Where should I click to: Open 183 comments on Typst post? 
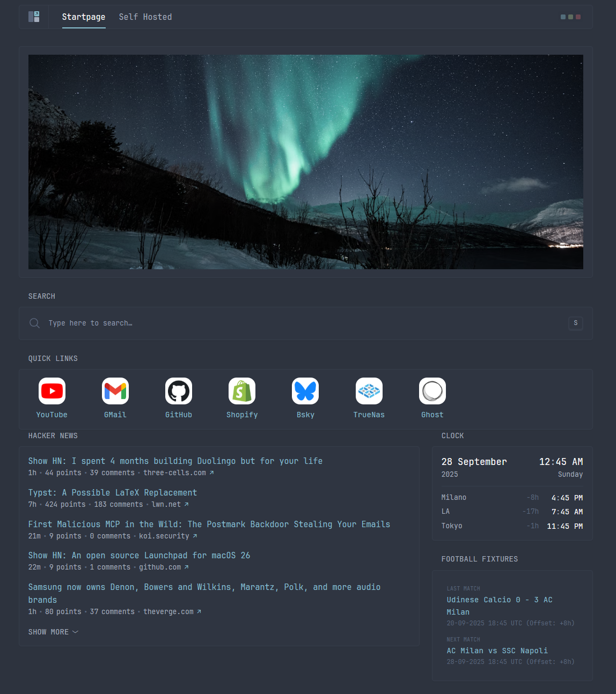119,504
